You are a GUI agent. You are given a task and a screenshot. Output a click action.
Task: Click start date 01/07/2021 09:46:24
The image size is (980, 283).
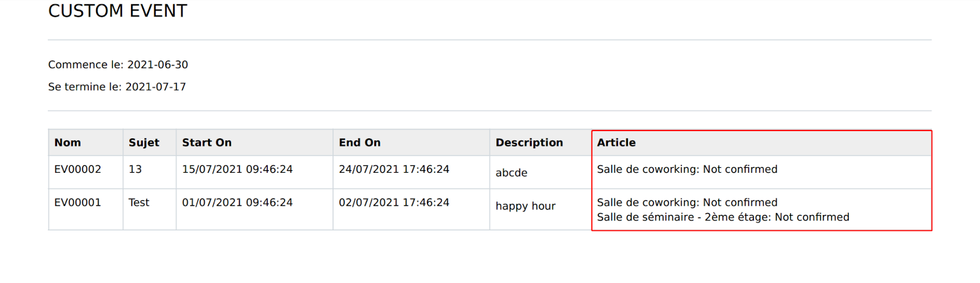[237, 202]
